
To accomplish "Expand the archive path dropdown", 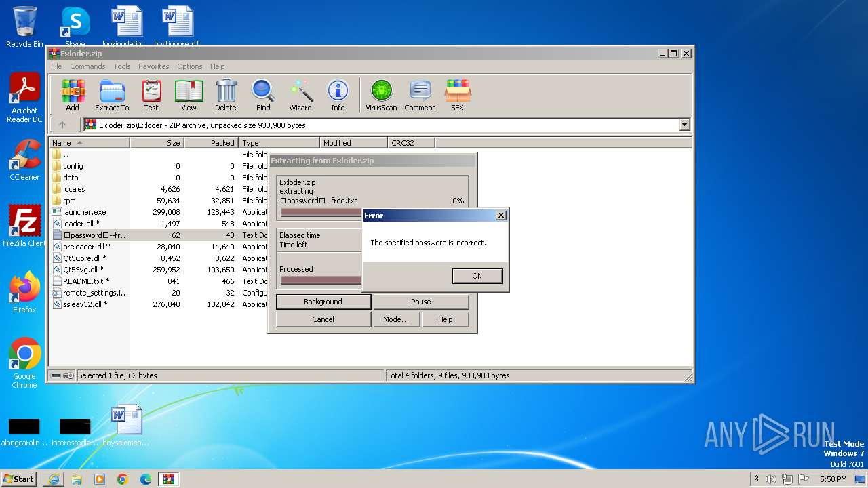I will tap(684, 125).
